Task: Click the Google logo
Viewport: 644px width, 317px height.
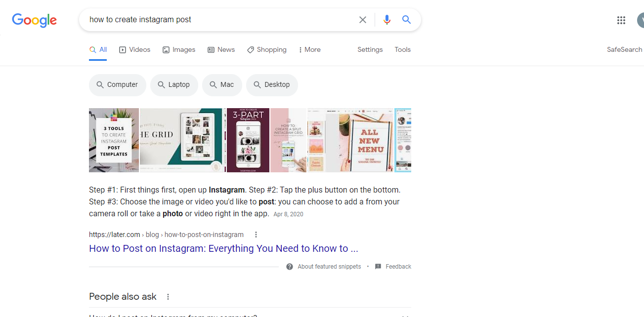Action: 35,20
